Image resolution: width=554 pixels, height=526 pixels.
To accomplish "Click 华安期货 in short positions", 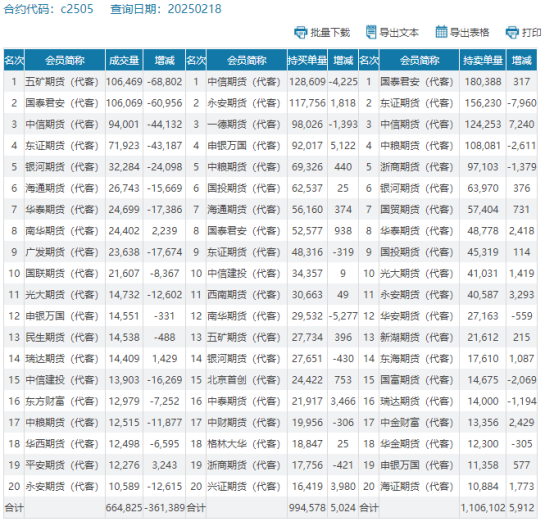I will (x=417, y=316).
